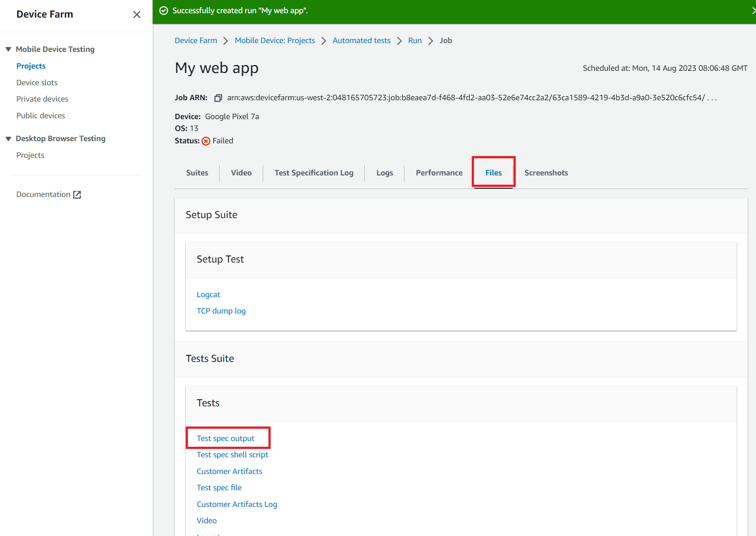Open Test spec shell script link
This screenshot has width=756, height=536.
pyautogui.click(x=232, y=455)
